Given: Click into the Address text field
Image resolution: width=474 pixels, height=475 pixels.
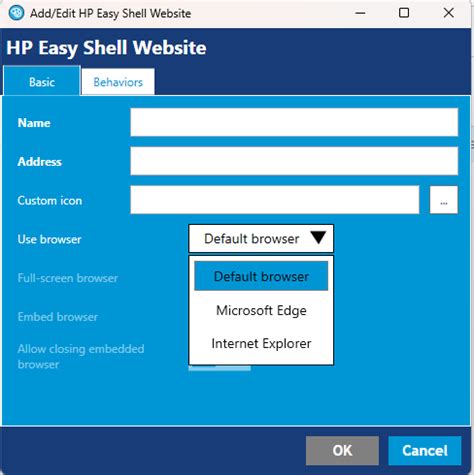Looking at the screenshot, I should click(294, 161).
